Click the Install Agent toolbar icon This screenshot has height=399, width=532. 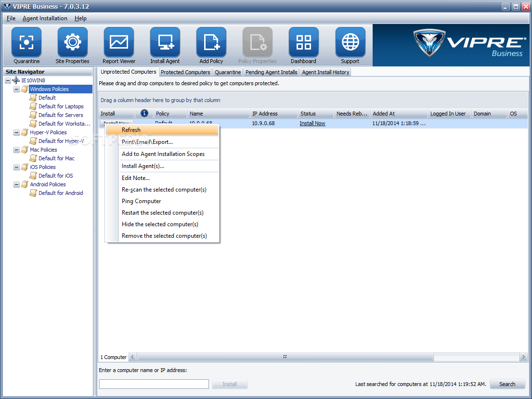(x=165, y=42)
